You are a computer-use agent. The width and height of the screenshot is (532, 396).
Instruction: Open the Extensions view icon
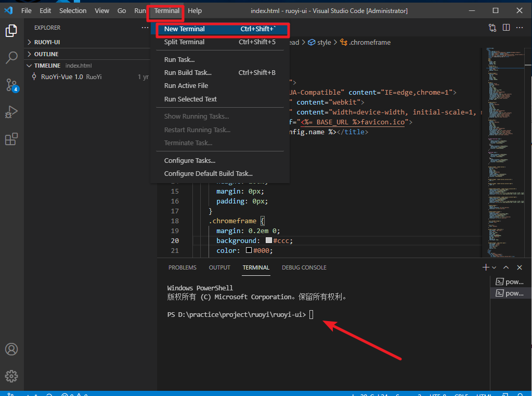[x=11, y=139]
